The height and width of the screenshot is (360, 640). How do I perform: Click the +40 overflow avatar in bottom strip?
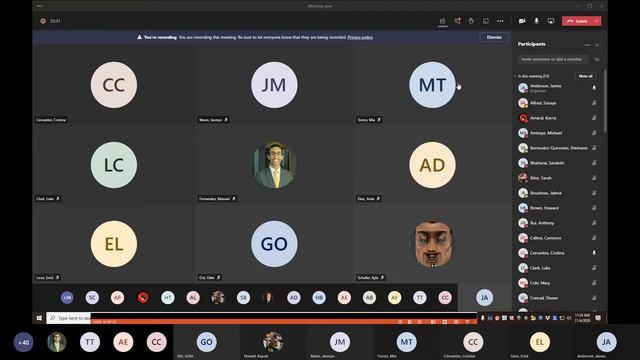24,342
